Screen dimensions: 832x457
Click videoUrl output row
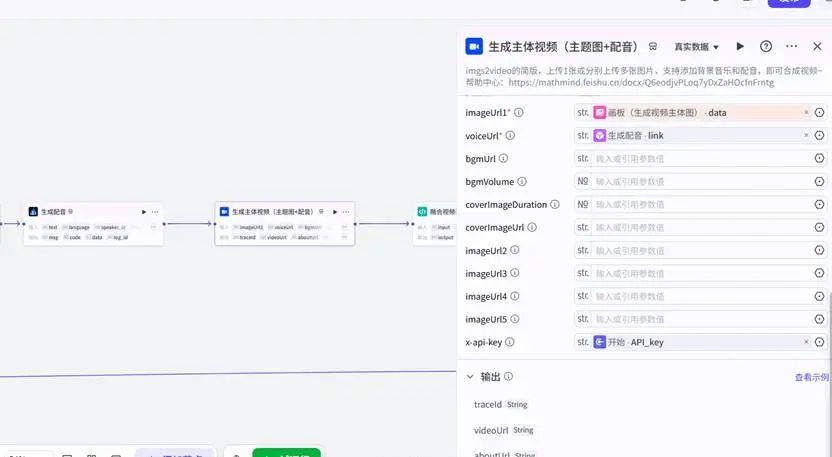[x=504, y=430]
